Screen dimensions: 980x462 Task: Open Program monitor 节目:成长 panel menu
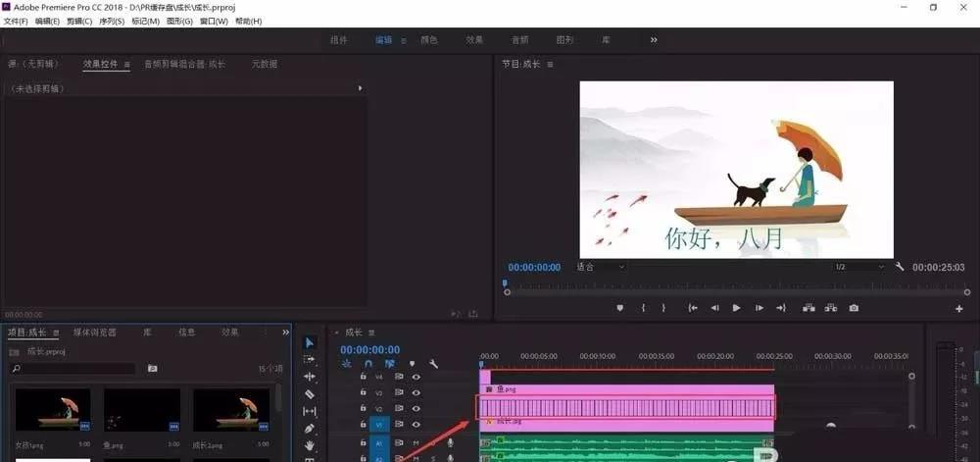point(550,64)
